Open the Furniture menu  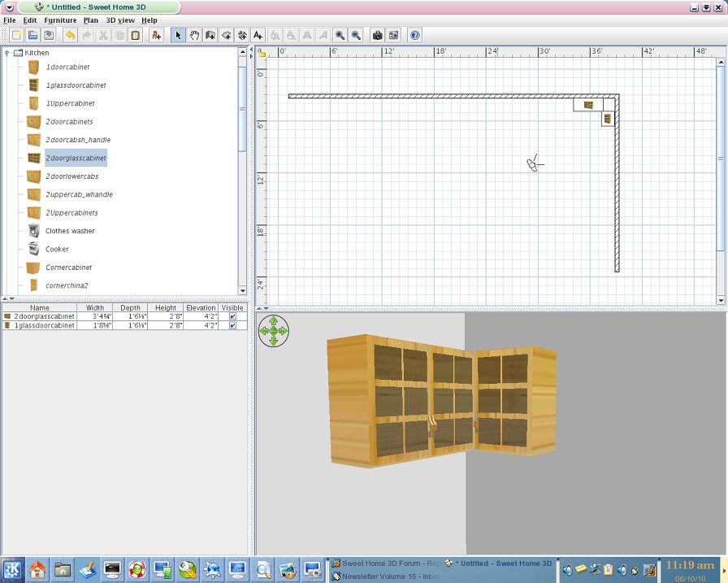[x=61, y=20]
